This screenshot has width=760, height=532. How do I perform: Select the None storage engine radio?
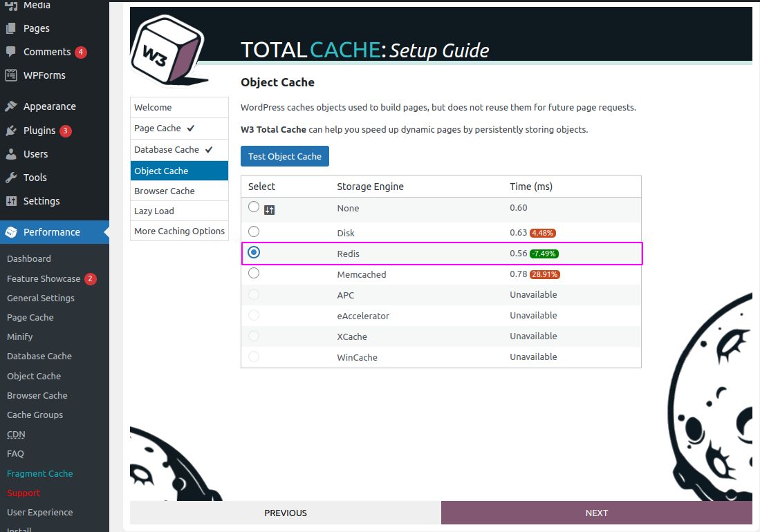pyautogui.click(x=254, y=207)
